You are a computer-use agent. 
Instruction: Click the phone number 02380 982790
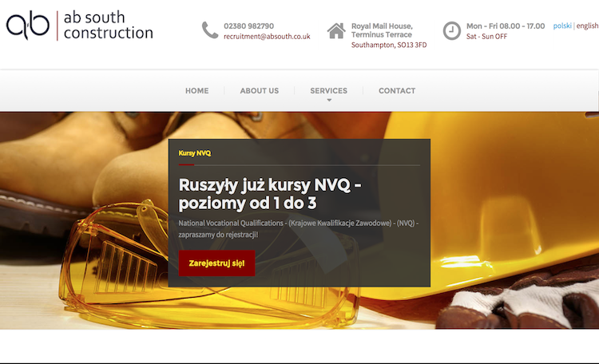coord(248,26)
